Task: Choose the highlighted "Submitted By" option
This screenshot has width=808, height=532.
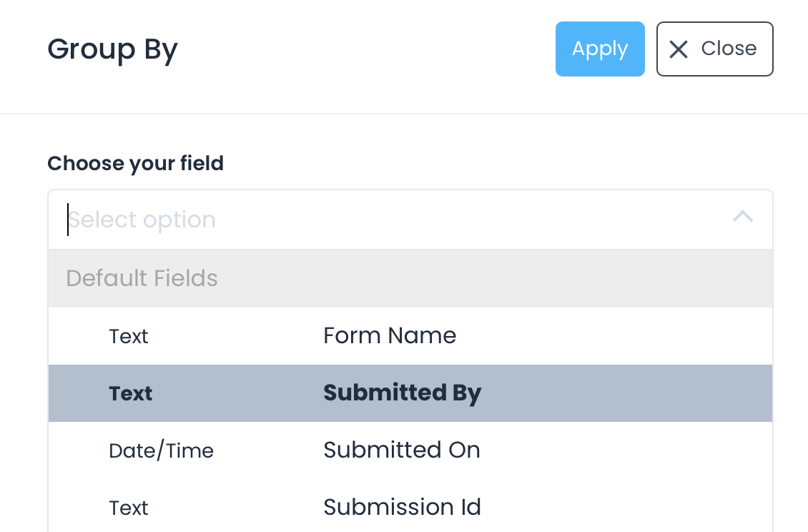Action: 402,393
